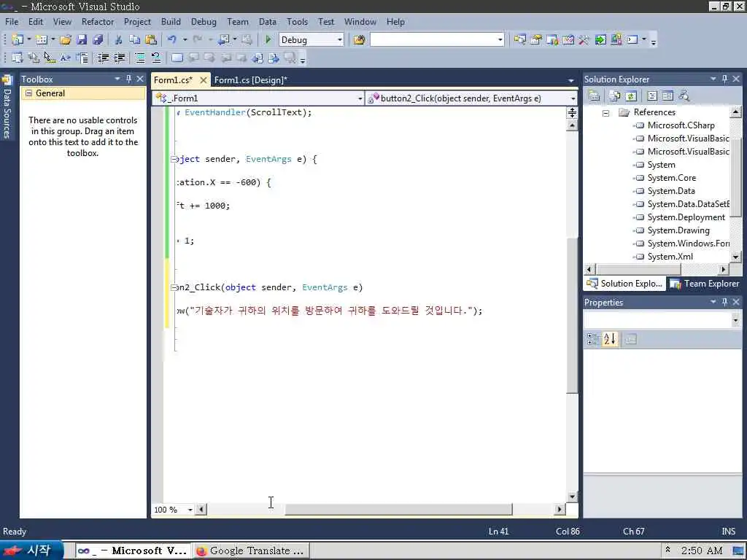747x560 pixels.
Task: Click the Properties icon in Solution Explorer
Action: click(594, 96)
